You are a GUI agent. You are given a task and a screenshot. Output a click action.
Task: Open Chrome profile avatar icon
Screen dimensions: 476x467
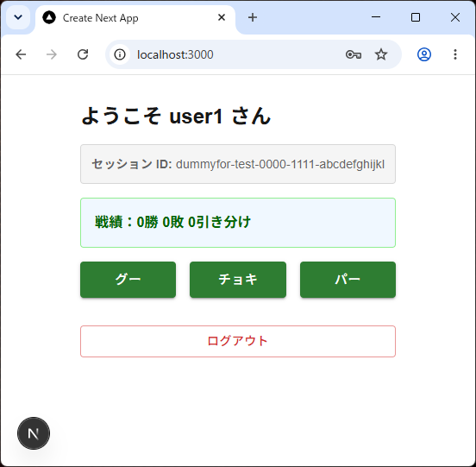tap(424, 54)
